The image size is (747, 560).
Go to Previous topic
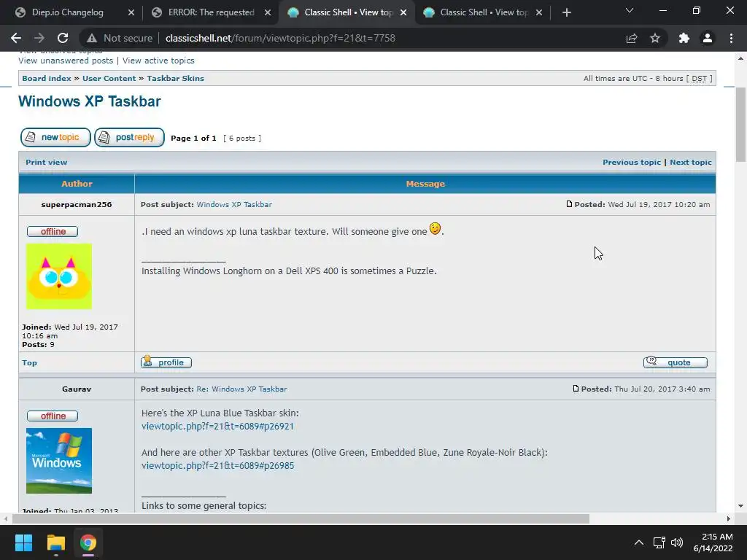coord(632,163)
